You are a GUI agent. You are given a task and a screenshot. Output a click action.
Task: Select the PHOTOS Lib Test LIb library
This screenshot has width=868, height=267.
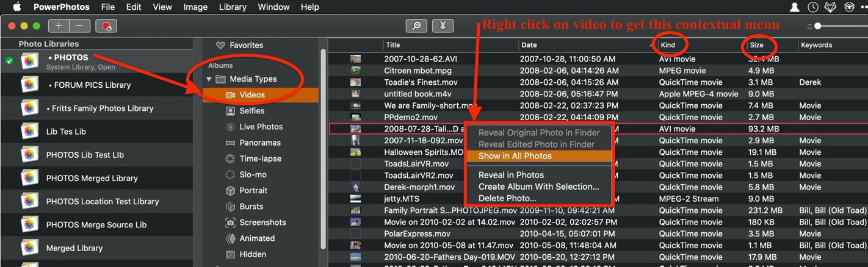[x=96, y=155]
